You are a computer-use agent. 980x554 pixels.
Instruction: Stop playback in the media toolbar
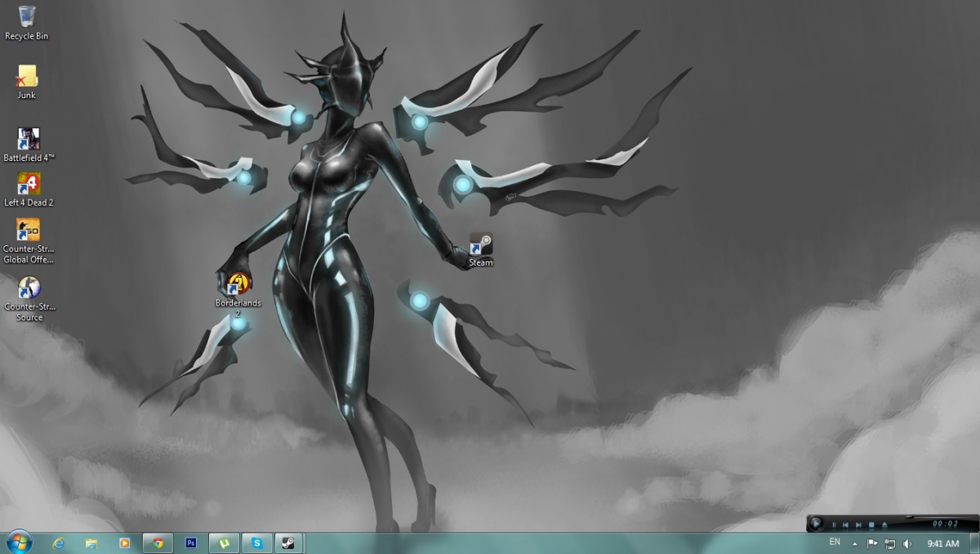[x=871, y=525]
